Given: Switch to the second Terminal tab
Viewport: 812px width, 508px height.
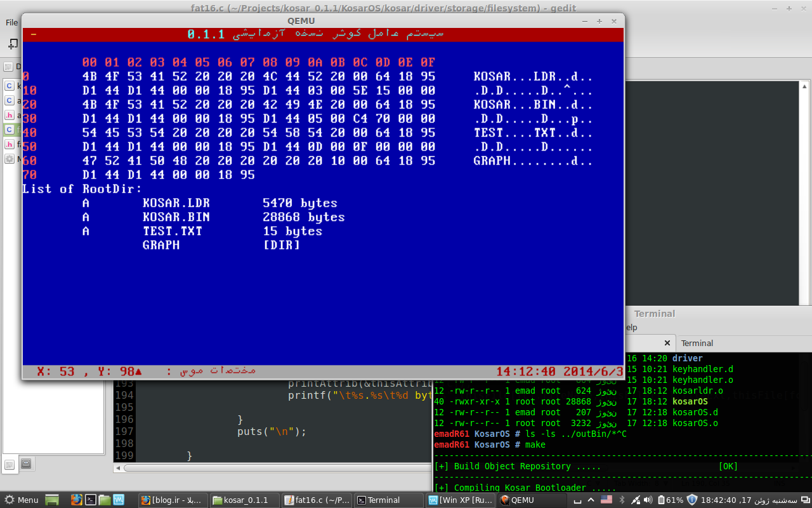Looking at the screenshot, I should (x=697, y=343).
